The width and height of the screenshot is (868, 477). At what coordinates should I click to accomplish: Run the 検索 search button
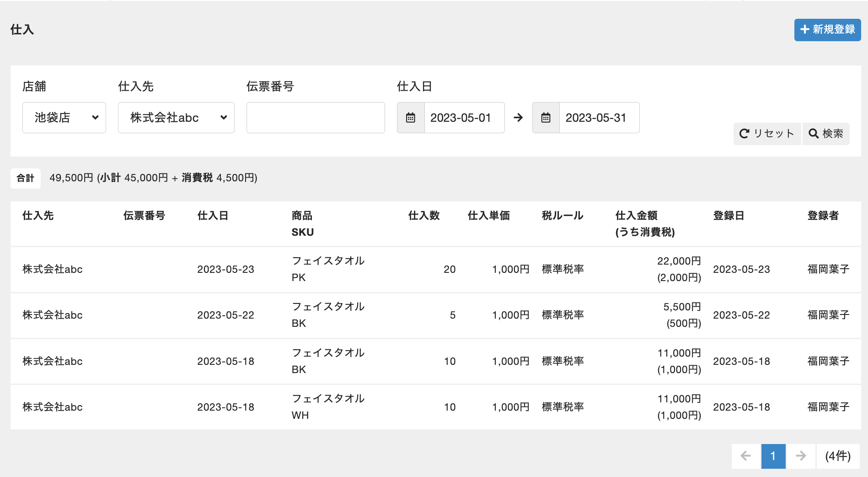pyautogui.click(x=826, y=134)
